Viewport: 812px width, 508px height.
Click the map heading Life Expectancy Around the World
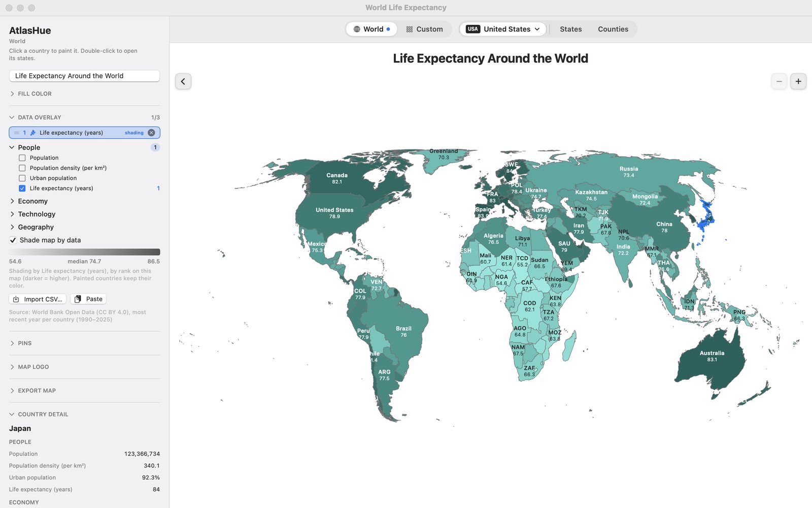(x=490, y=58)
